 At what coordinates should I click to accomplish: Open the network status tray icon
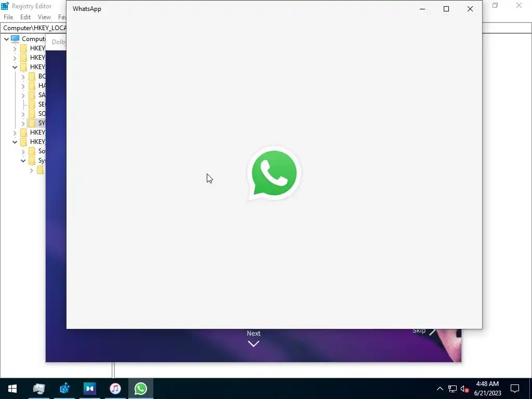click(453, 389)
